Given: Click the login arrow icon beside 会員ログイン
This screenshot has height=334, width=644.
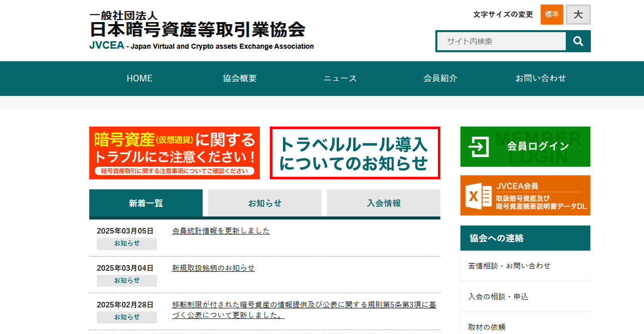Looking at the screenshot, I should 480,147.
